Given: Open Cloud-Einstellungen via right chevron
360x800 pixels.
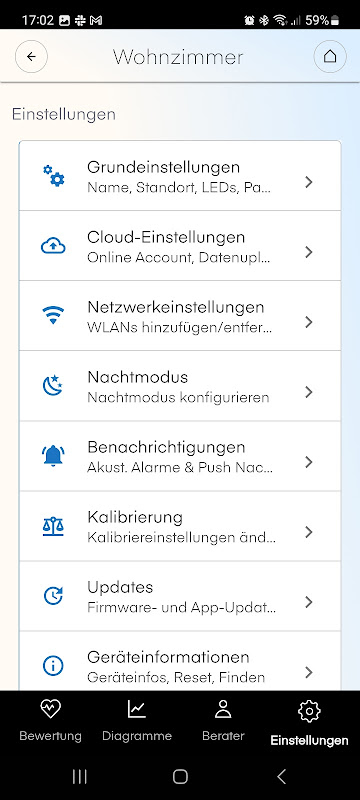Looking at the screenshot, I should tap(308, 252).
